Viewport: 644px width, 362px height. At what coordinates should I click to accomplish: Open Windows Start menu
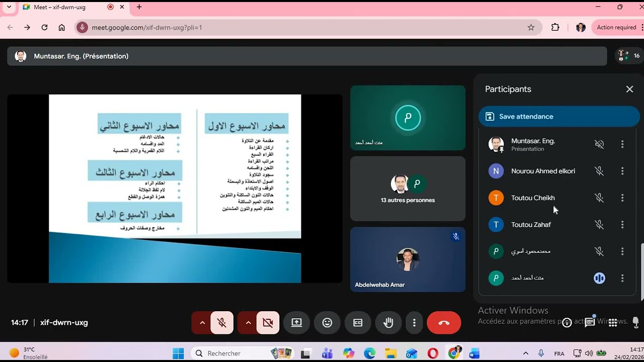(x=178, y=353)
